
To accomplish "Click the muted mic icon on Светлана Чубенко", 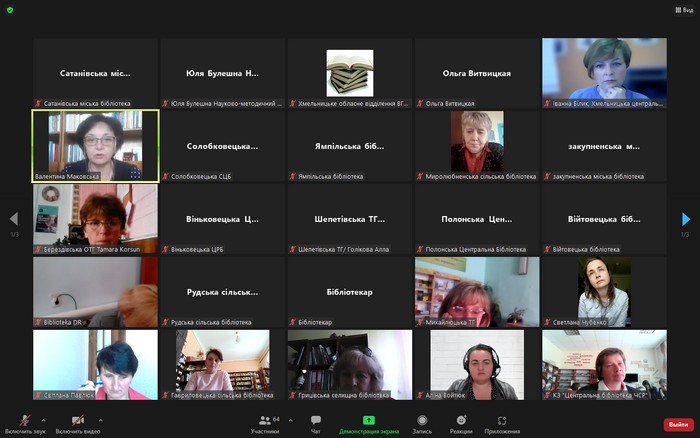I will 547,322.
